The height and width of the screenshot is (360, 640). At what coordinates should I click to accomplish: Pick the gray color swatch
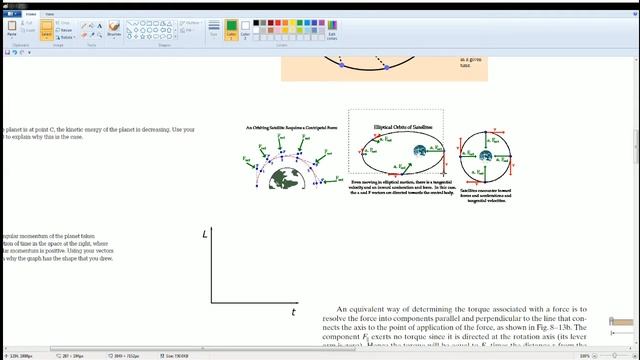263,22
